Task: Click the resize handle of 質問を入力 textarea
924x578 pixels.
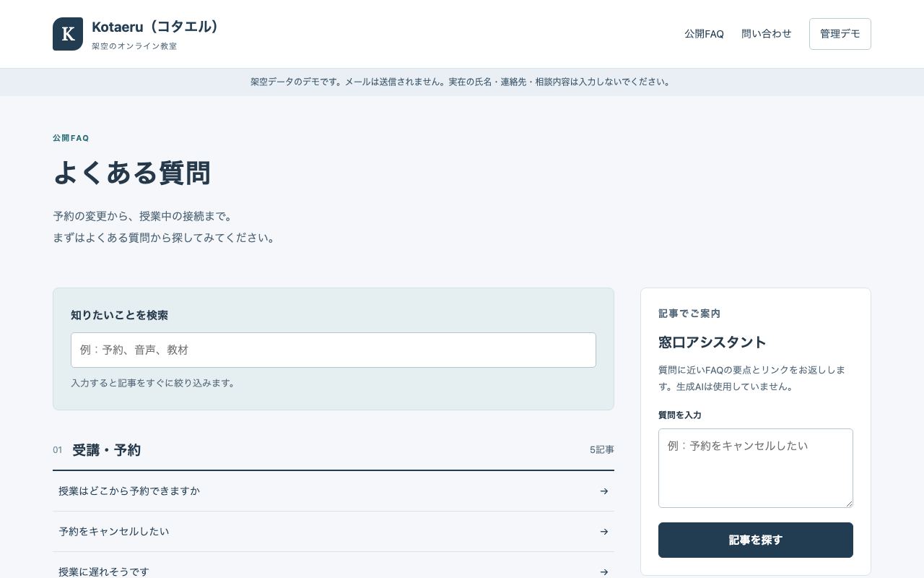Action: tap(848, 503)
